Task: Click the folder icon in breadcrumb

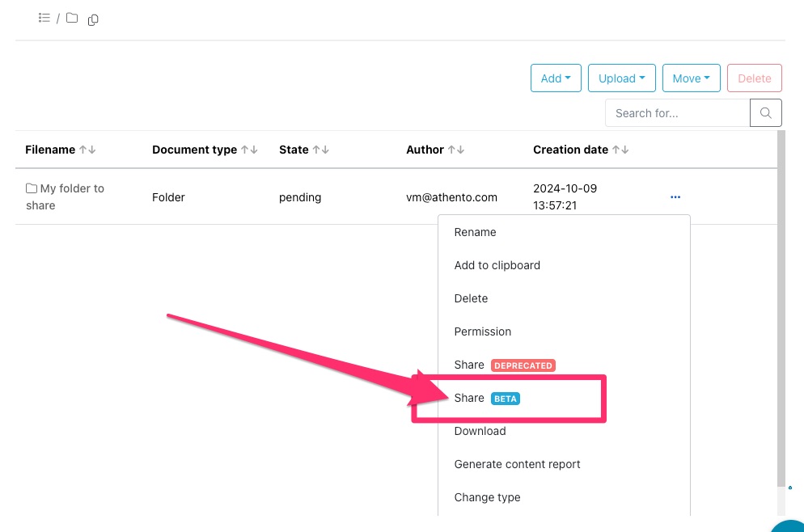Action: (72, 18)
